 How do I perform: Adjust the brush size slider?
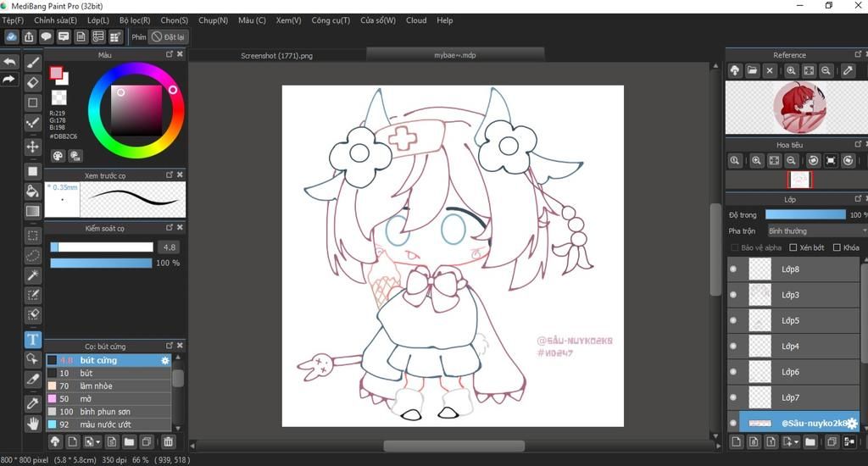102,247
